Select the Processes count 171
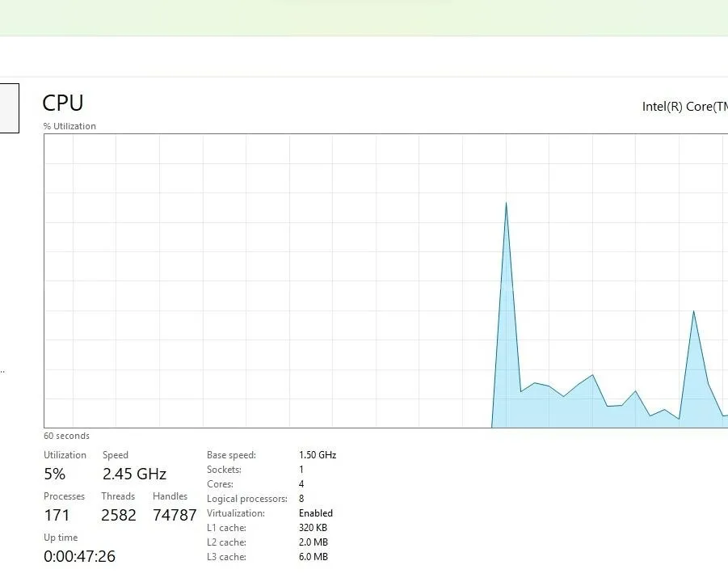Screen dimensions: 728x582 click(57, 515)
